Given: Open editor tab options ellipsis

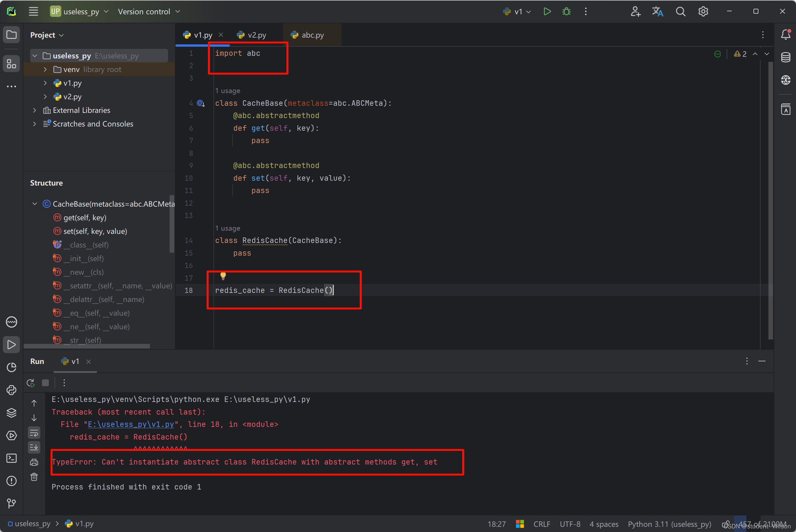Looking at the screenshot, I should pos(763,35).
